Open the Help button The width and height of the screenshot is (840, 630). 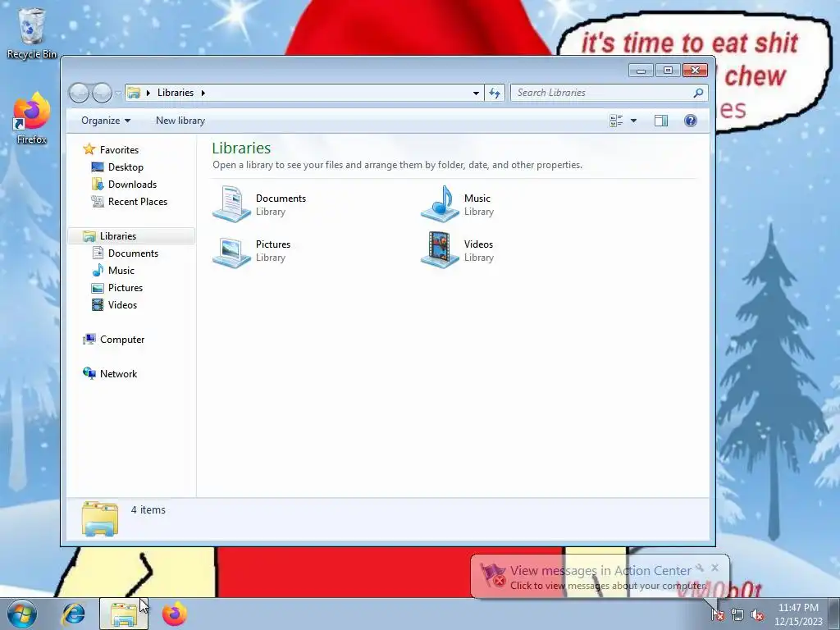click(691, 121)
